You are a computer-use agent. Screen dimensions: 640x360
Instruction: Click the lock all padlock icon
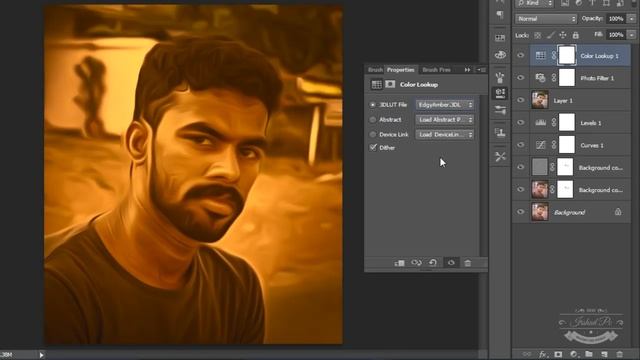pyautogui.click(x=576, y=36)
